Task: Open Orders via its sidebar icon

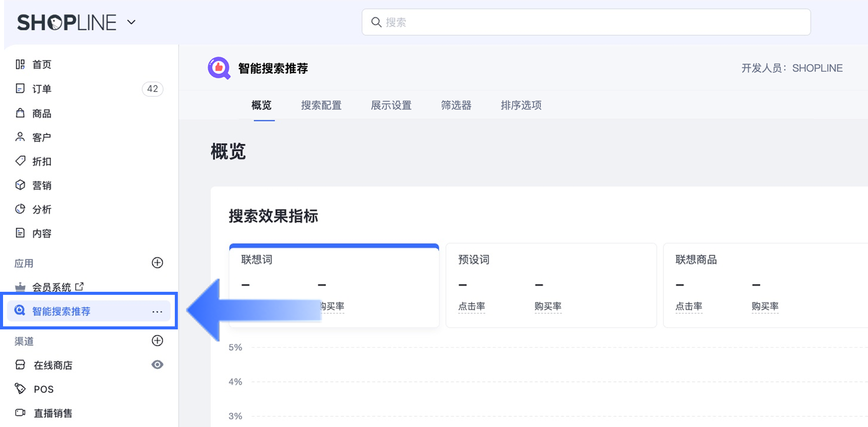Action: (x=20, y=89)
